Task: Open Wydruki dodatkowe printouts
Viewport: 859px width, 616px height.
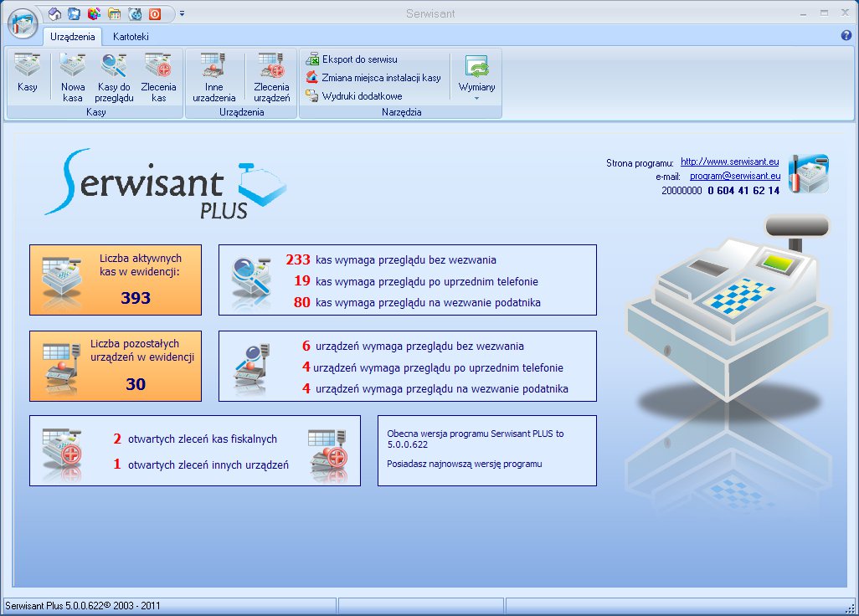Action: pos(354,95)
